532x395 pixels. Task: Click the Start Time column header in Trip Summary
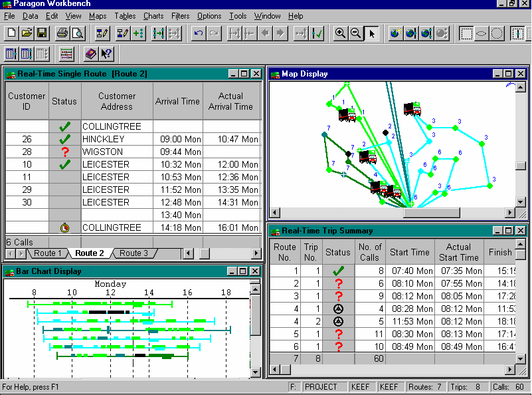click(x=410, y=252)
